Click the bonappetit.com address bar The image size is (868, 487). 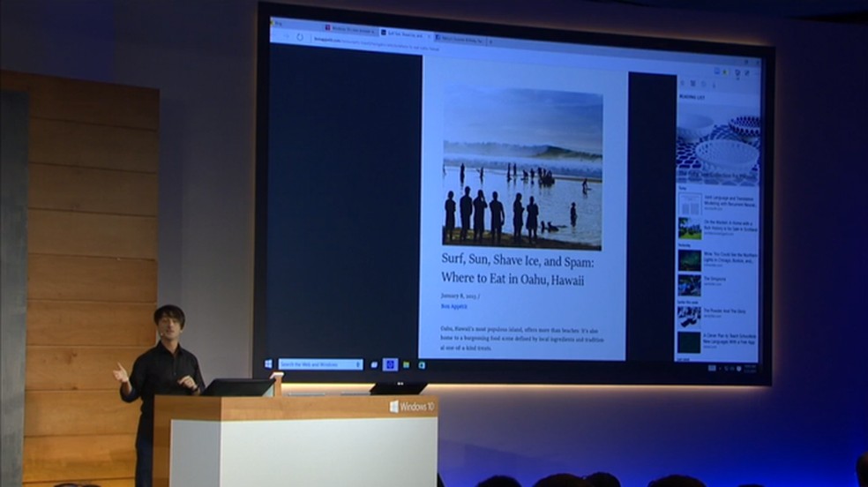coord(377,44)
